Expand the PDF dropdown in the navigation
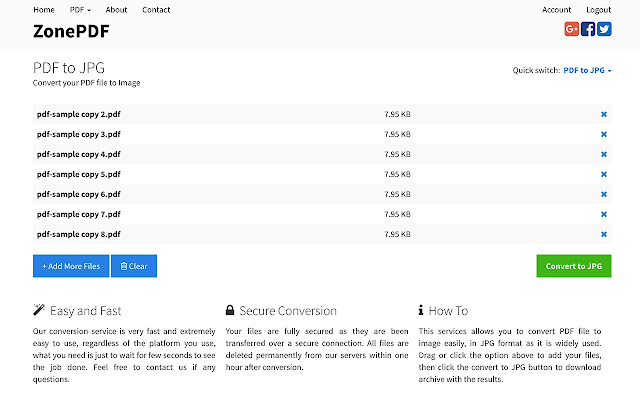This screenshot has width=640, height=400. (x=80, y=10)
